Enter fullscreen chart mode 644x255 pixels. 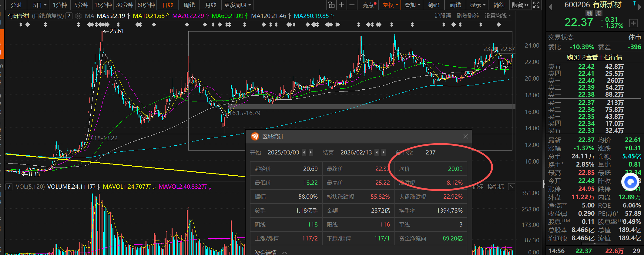click(x=536, y=5)
